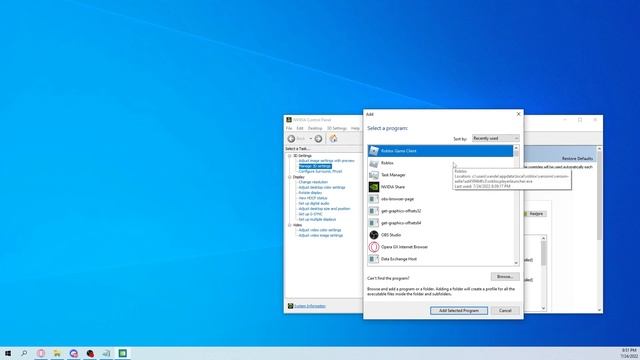This screenshot has width=640, height=360.
Task: Click the Restore button in settings pane
Action: coord(536,214)
